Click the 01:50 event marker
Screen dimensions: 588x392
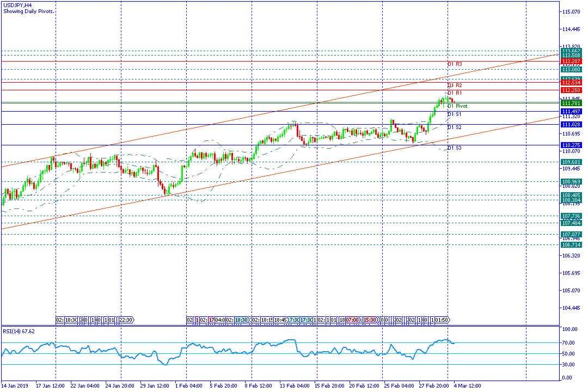pyautogui.click(x=442, y=320)
